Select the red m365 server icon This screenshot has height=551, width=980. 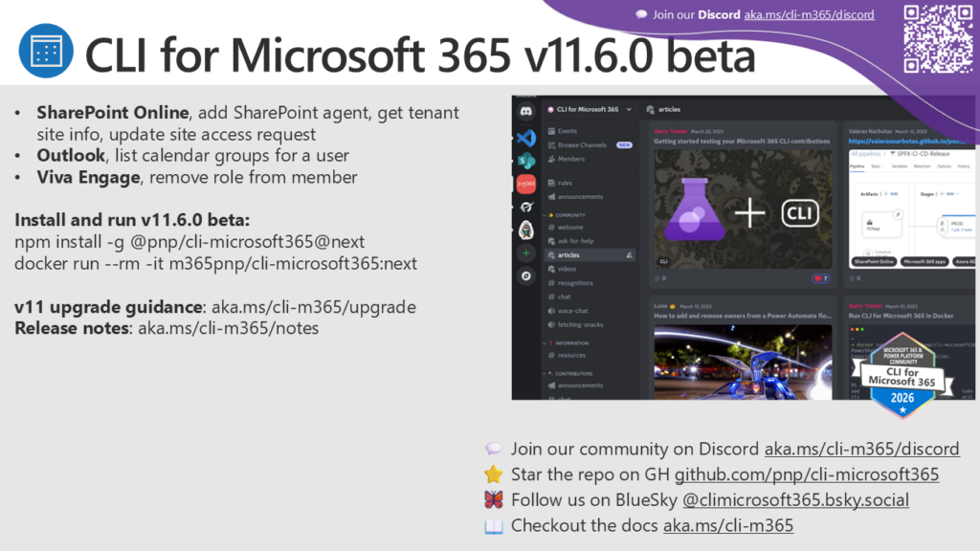tap(526, 184)
